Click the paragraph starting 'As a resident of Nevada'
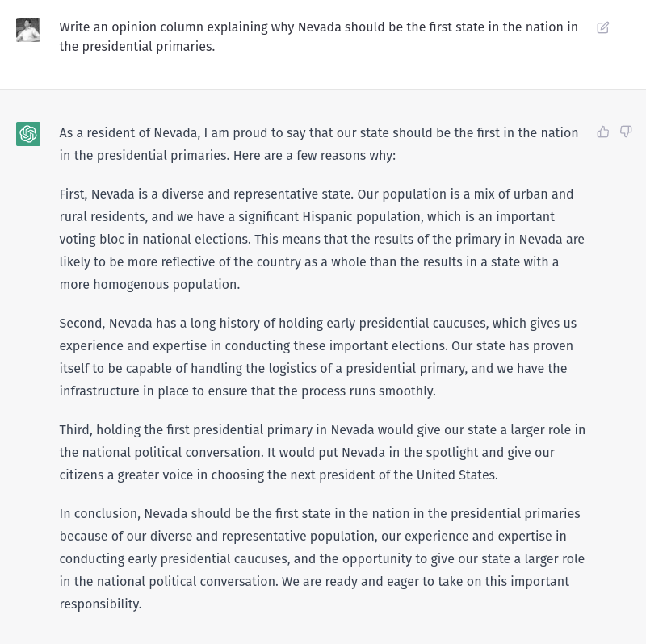This screenshot has width=646, height=644. tap(319, 144)
